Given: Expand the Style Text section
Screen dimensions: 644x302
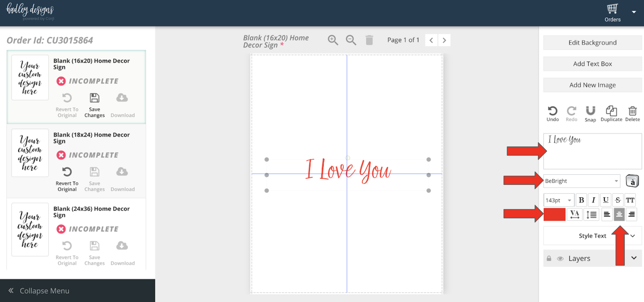Looking at the screenshot, I should [592, 236].
